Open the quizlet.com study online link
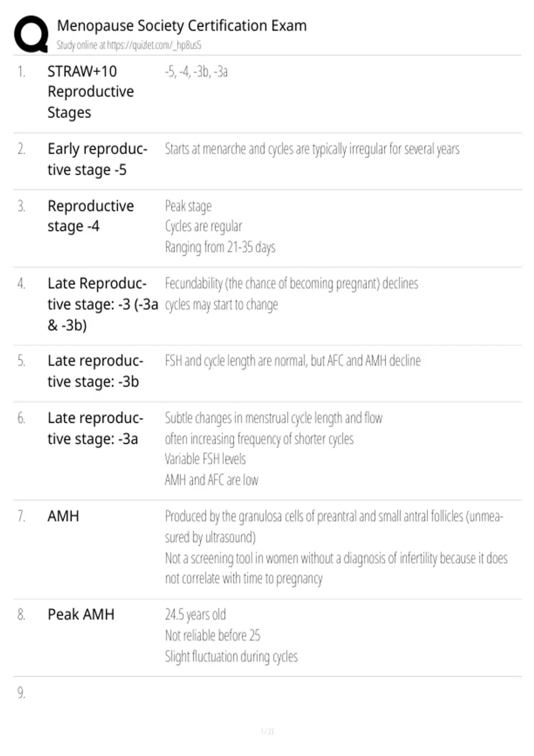 [129, 45]
